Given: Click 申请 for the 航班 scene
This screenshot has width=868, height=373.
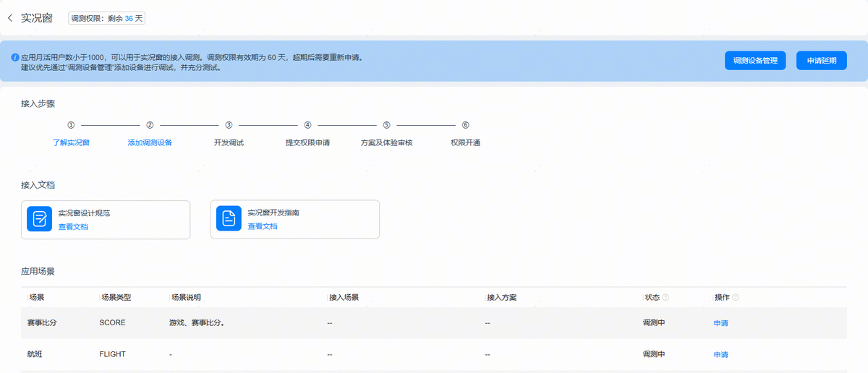Looking at the screenshot, I should (720, 355).
